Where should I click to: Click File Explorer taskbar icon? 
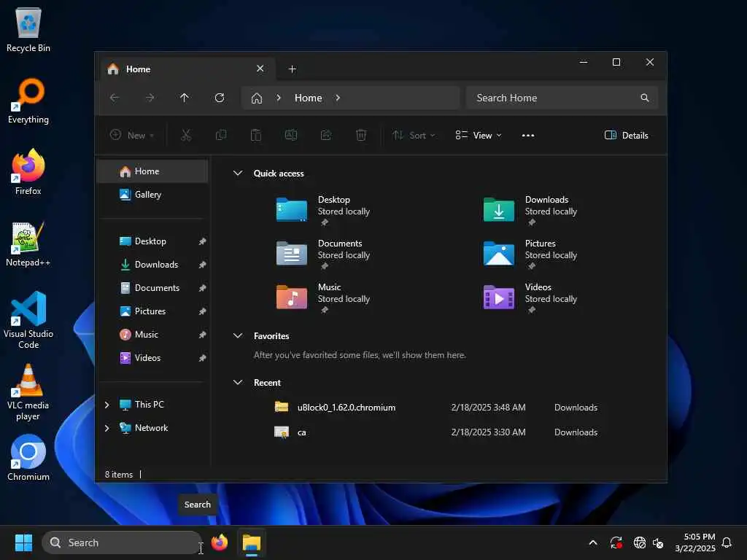tap(252, 542)
